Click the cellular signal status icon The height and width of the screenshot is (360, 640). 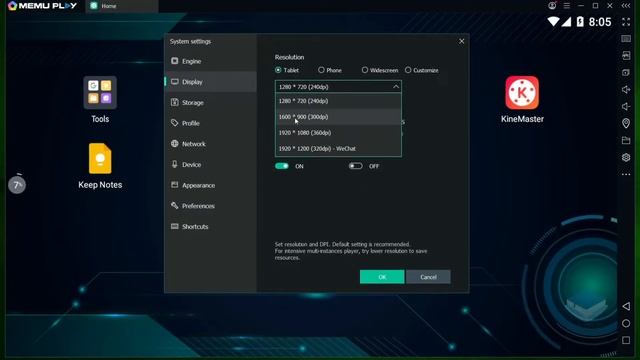(566, 22)
